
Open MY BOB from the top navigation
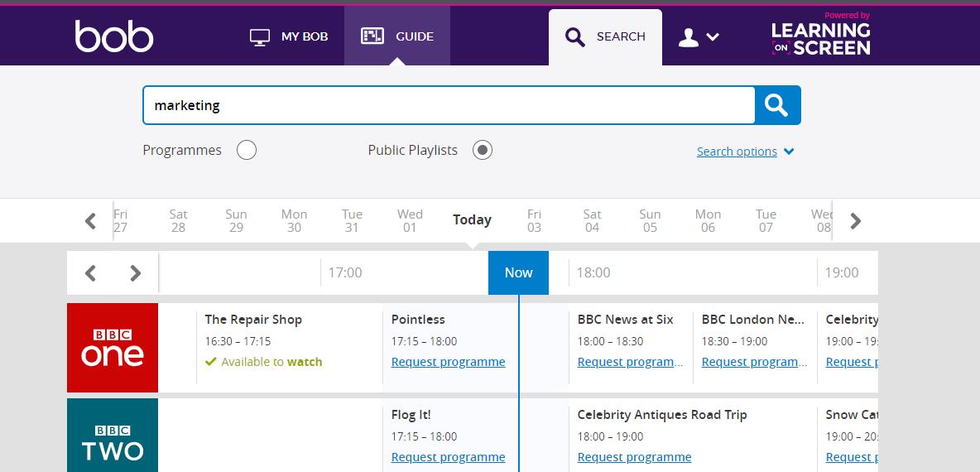click(x=289, y=36)
